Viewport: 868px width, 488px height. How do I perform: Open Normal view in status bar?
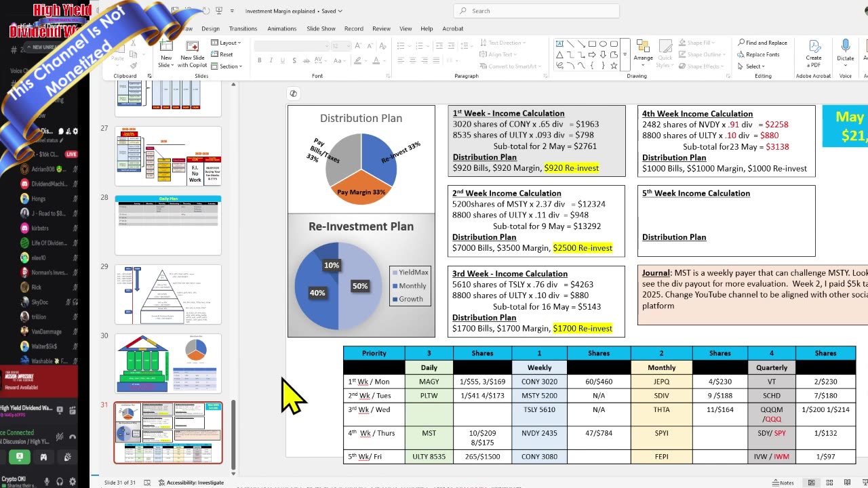(x=811, y=483)
